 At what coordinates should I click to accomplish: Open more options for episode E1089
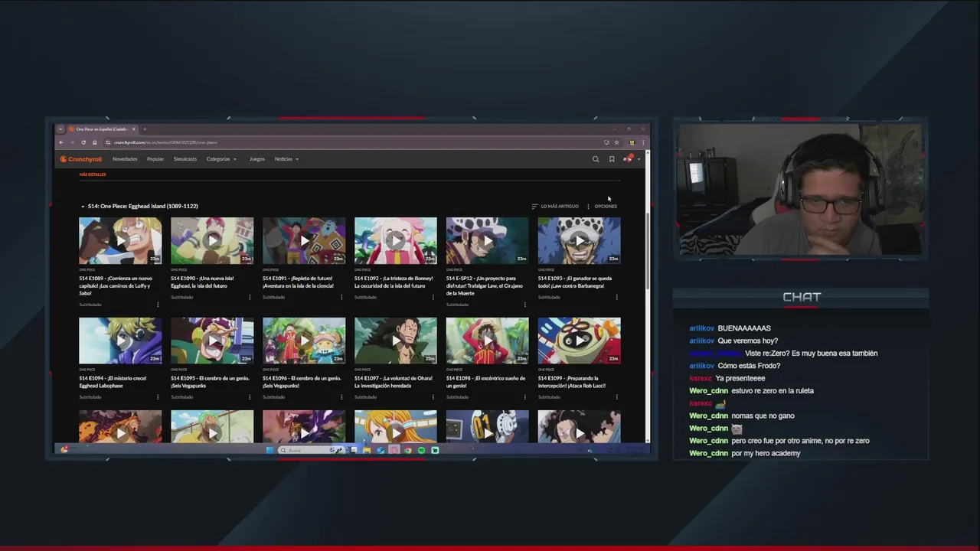[x=158, y=305]
